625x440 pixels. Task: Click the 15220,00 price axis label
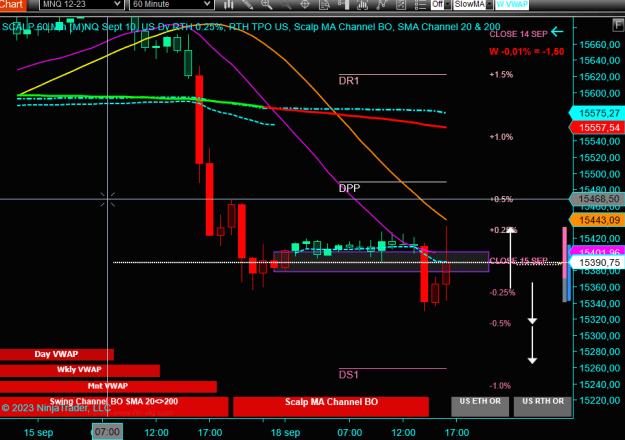599,400
